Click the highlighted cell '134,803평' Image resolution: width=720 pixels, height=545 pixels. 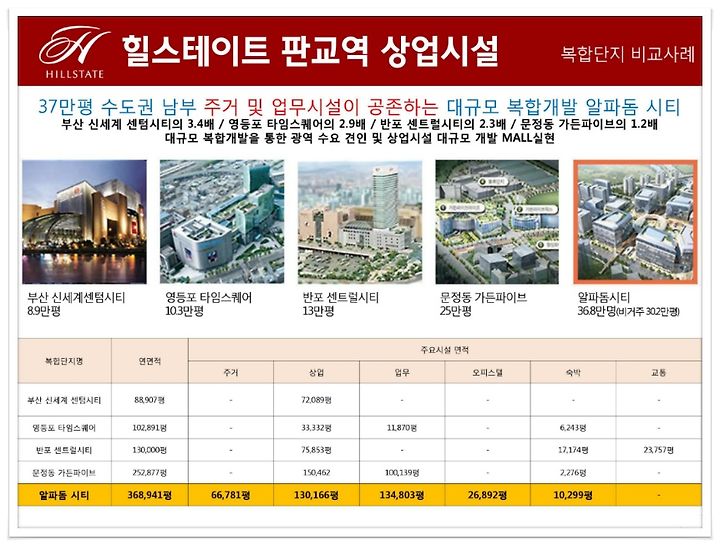(402, 495)
